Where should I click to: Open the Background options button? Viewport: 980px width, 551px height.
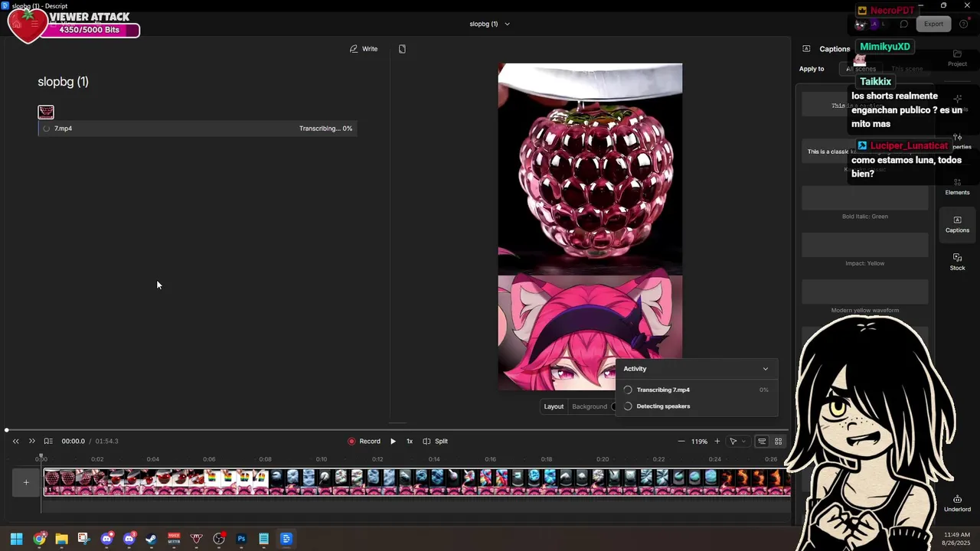click(590, 406)
